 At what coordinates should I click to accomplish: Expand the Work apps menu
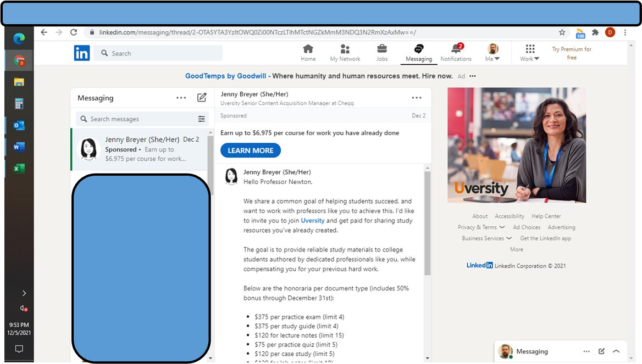point(530,53)
